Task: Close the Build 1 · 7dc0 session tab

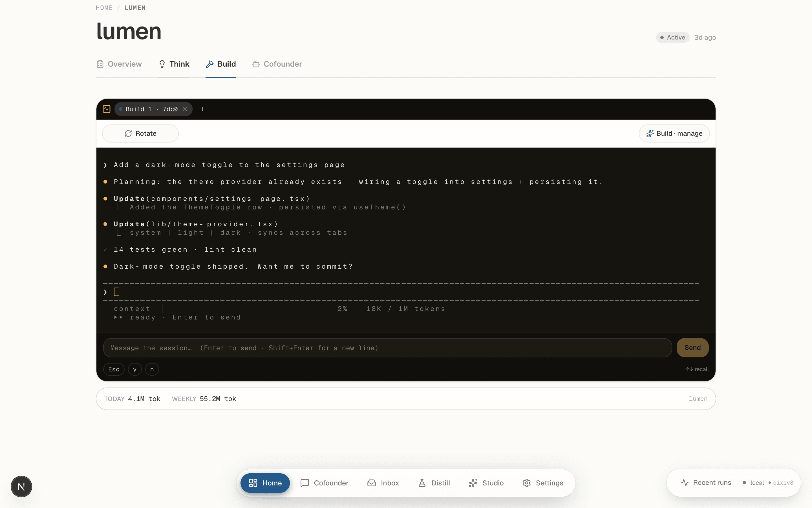Action: click(x=185, y=109)
